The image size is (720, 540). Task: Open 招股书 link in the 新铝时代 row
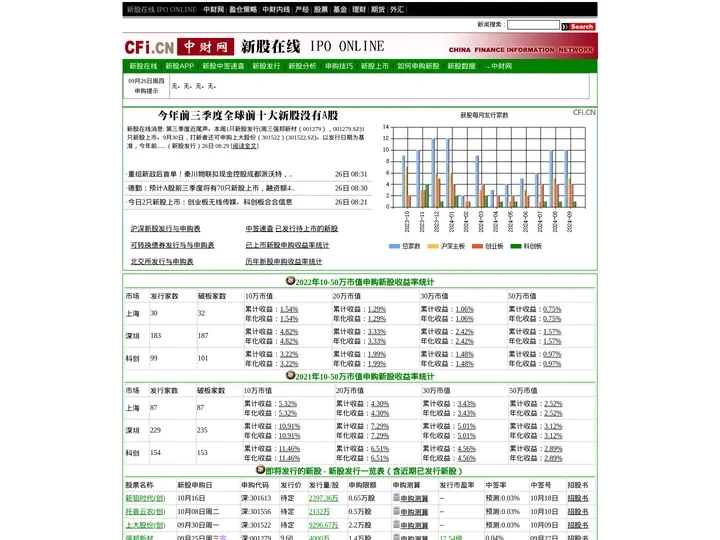point(578,498)
